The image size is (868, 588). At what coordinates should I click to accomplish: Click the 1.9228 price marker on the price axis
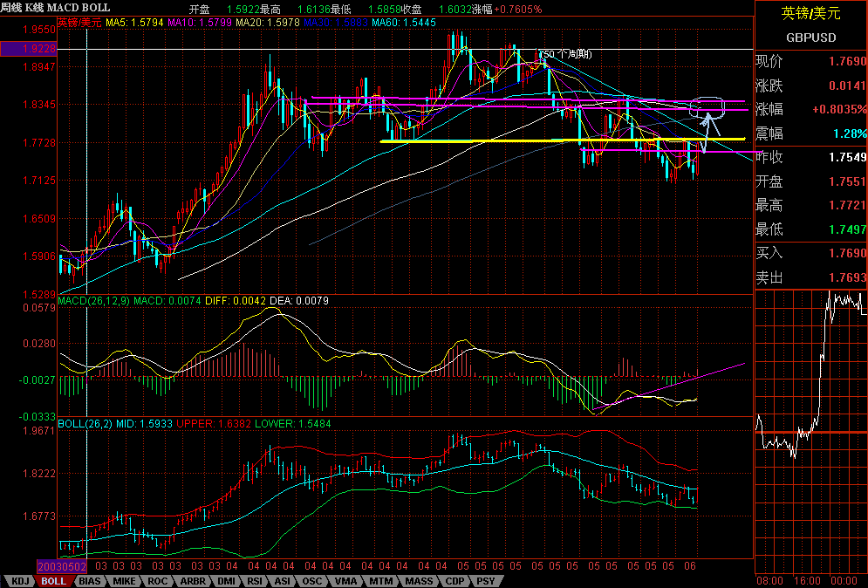click(x=29, y=49)
